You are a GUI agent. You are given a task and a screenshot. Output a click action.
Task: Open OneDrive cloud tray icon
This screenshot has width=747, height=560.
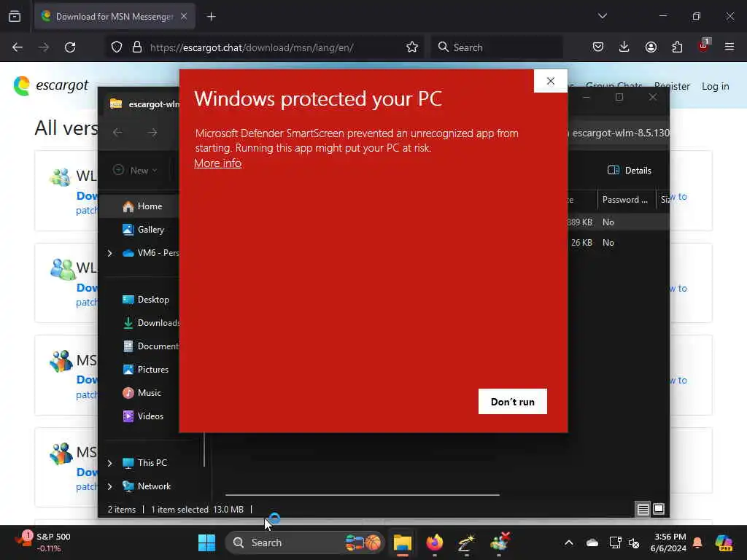click(x=592, y=542)
